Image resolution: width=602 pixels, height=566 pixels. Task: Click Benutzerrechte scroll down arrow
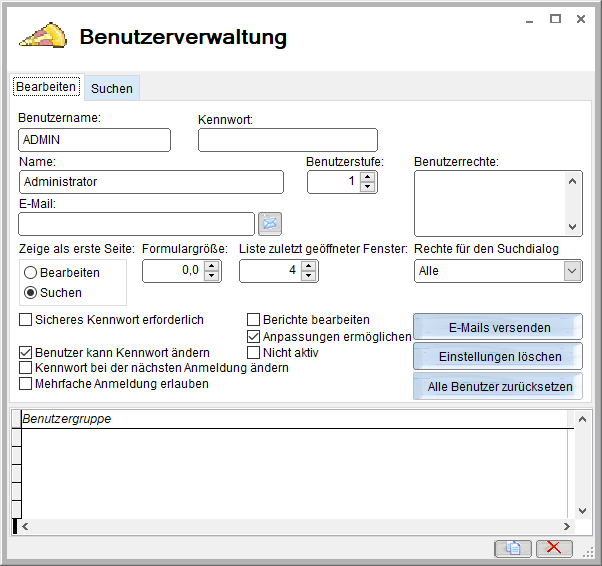point(572,227)
